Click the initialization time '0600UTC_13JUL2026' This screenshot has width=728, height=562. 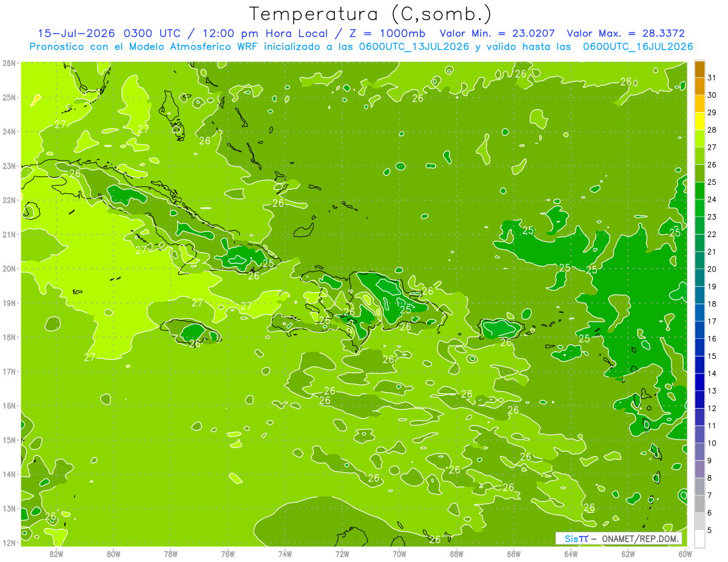pos(414,47)
